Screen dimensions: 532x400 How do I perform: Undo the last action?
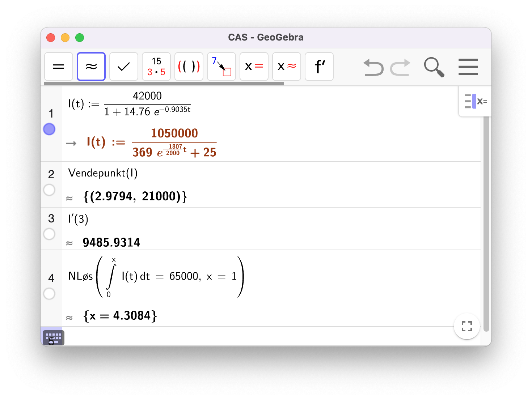coord(373,67)
